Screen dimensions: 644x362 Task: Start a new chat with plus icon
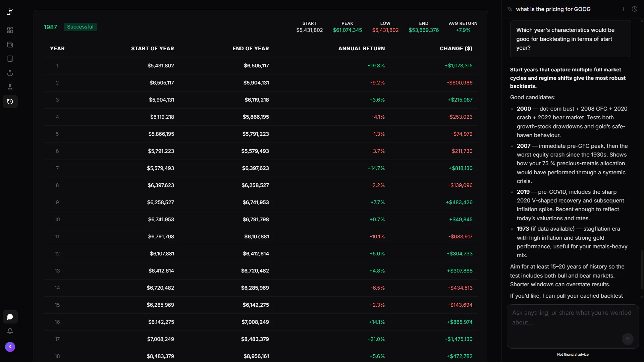[623, 9]
